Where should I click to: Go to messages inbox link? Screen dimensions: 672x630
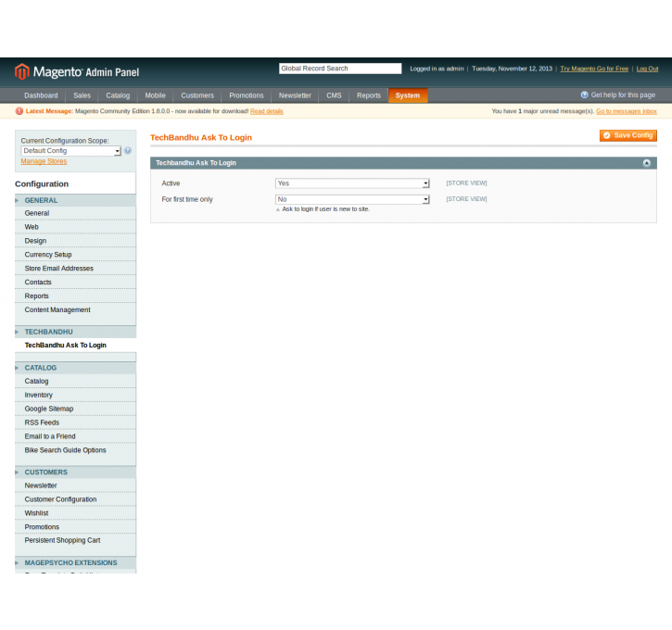[627, 111]
